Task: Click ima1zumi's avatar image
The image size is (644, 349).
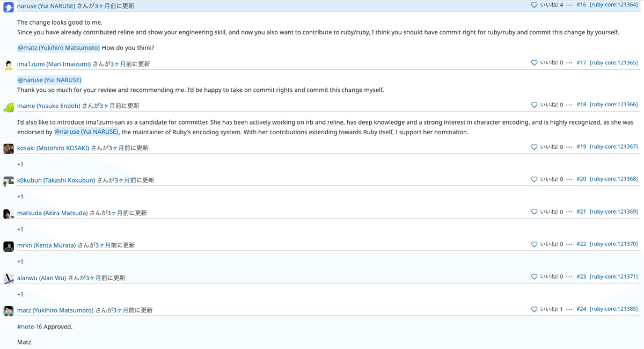Action: click(9, 66)
